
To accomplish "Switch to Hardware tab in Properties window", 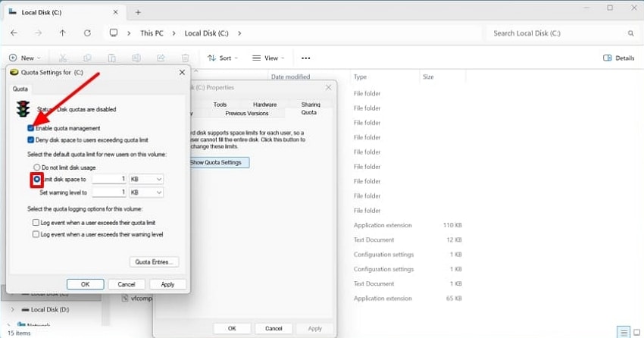I will click(264, 105).
